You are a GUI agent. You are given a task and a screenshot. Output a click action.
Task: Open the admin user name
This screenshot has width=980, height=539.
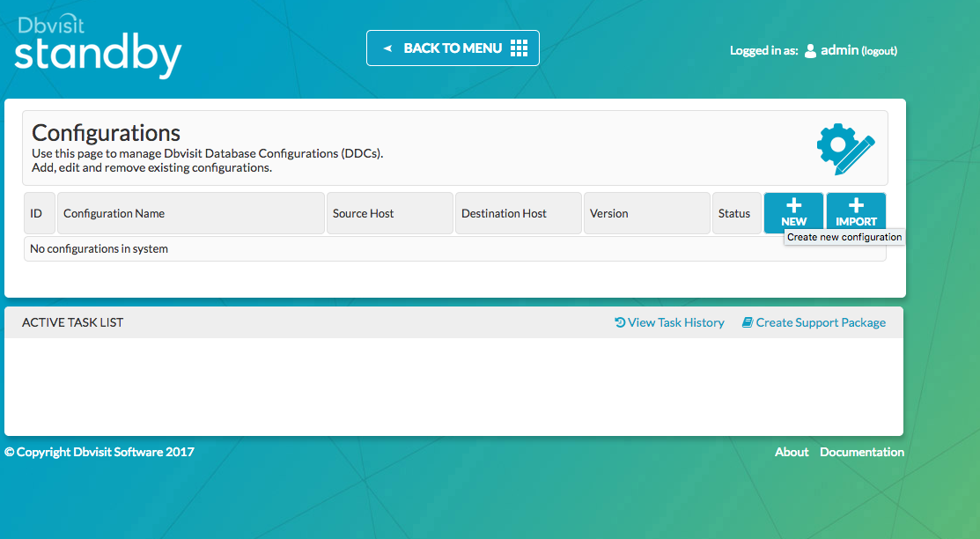[839, 50]
